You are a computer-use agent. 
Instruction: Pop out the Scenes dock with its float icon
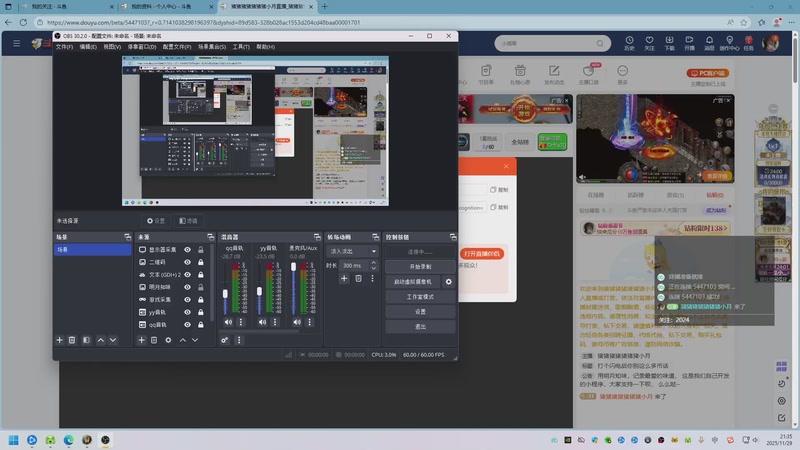(x=128, y=237)
